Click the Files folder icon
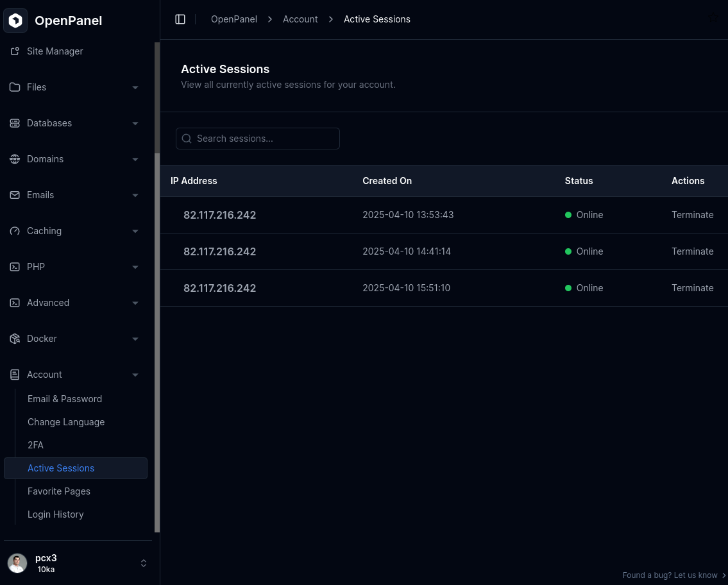Viewport: 728px width, 585px height. click(15, 87)
